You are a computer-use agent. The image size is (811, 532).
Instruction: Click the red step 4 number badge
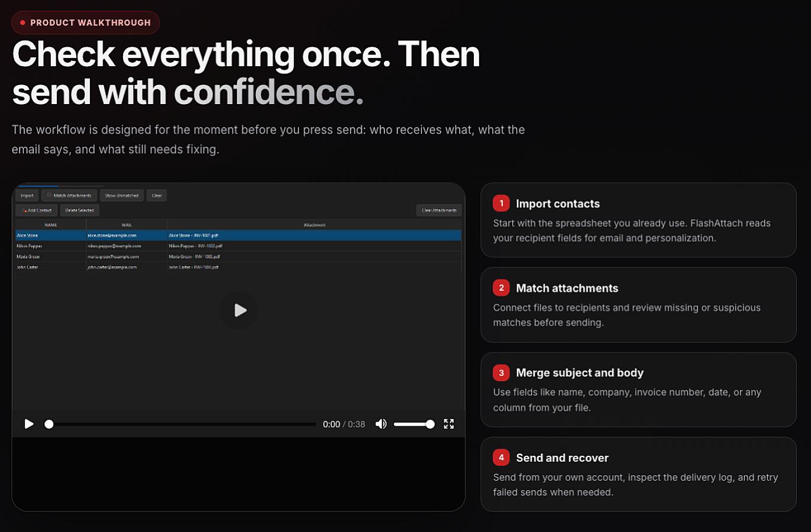(x=501, y=458)
